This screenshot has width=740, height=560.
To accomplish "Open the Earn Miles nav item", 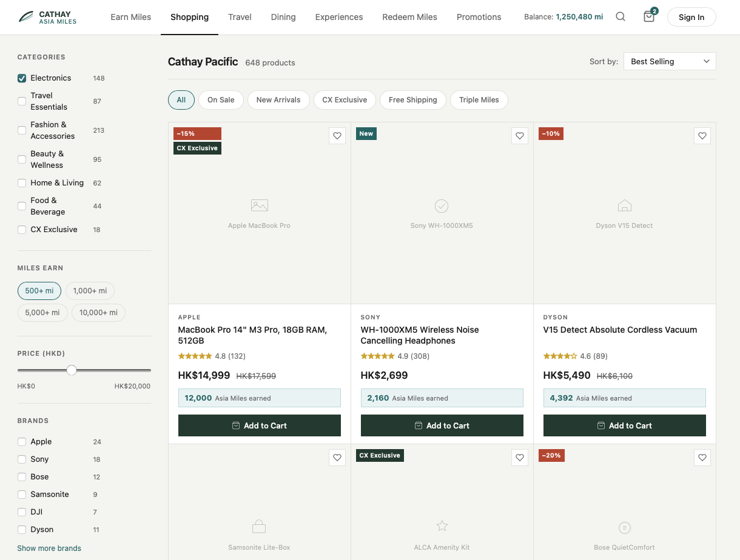I will (131, 17).
